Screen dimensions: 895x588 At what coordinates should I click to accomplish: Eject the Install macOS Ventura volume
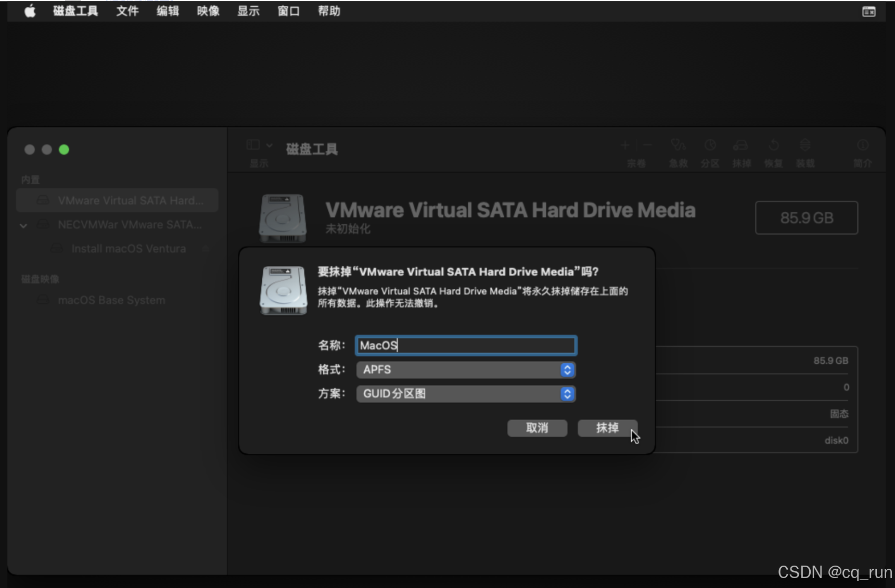click(x=207, y=249)
